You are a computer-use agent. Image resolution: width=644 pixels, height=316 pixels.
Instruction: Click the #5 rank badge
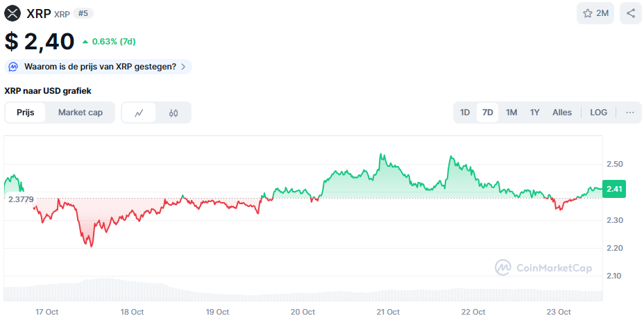[x=83, y=13]
